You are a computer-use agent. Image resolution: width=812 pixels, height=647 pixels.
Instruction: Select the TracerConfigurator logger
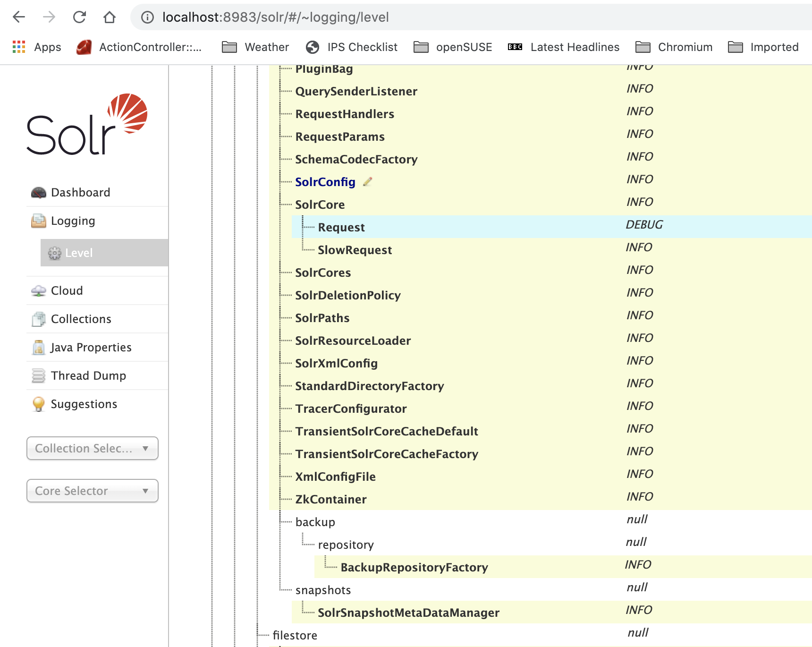click(x=351, y=409)
